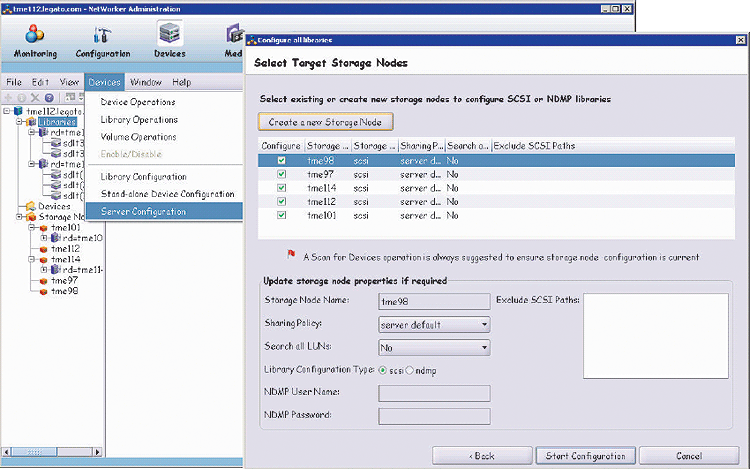The width and height of the screenshot is (750, 469).
Task: Click the tree scrollbar left arrow
Action: click(x=6, y=451)
